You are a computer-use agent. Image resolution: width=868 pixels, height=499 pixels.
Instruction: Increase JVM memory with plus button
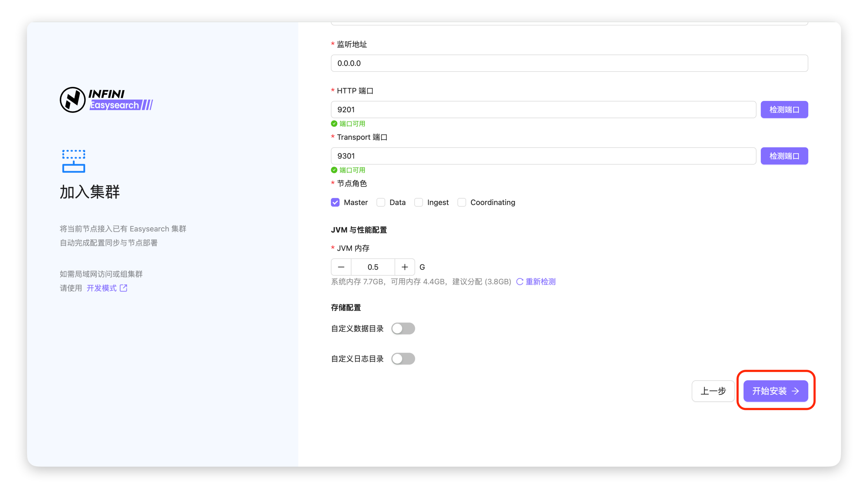[x=405, y=267]
